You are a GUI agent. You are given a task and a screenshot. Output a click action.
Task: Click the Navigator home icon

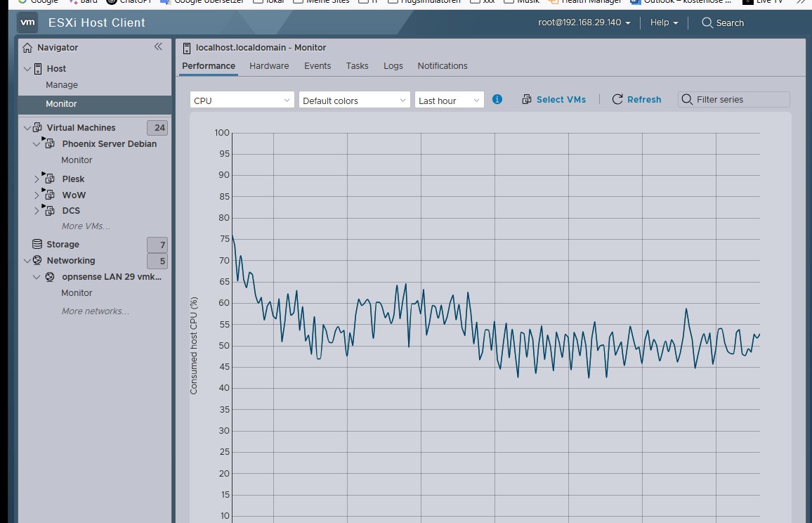[27, 48]
